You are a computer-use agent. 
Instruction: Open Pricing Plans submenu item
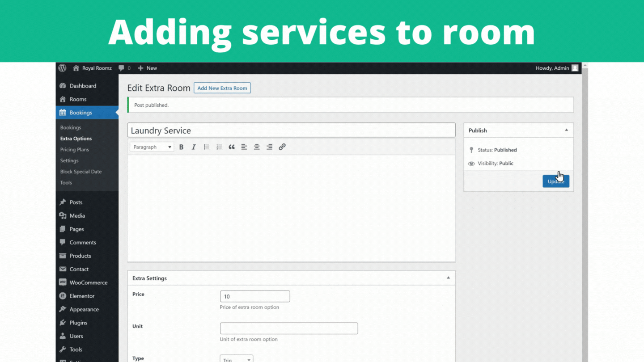click(75, 150)
